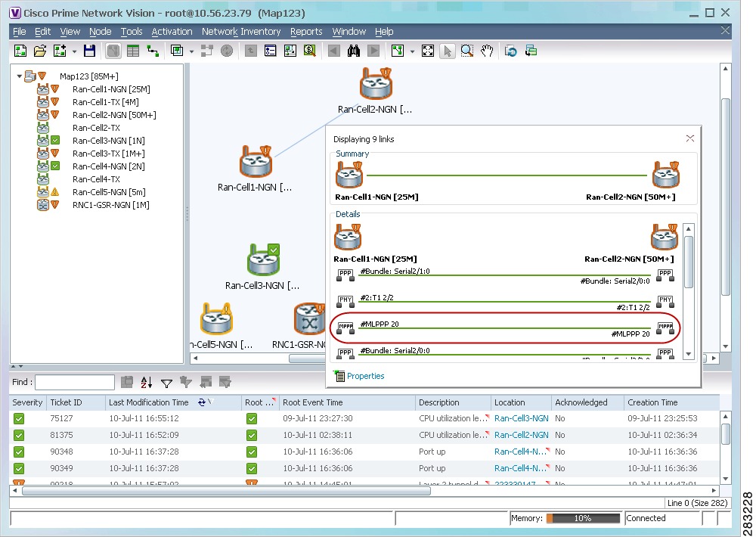The width and height of the screenshot is (756, 537).
Task: Select Ran-Cell1-TX [4M] in the tree
Action: (x=106, y=102)
